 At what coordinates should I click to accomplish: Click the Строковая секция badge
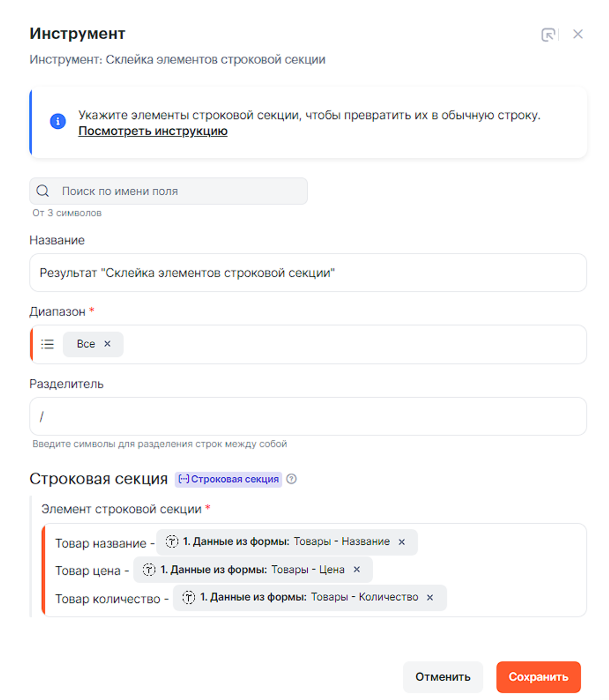(x=228, y=479)
